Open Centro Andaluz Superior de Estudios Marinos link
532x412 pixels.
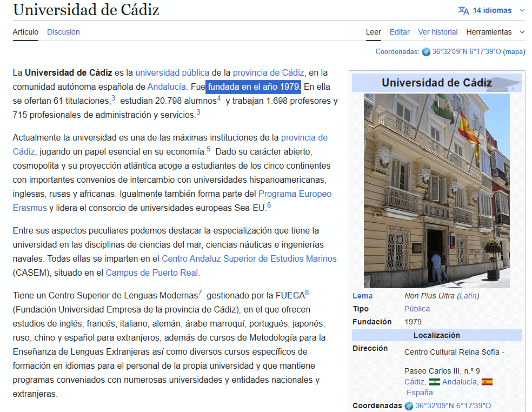pos(249,259)
